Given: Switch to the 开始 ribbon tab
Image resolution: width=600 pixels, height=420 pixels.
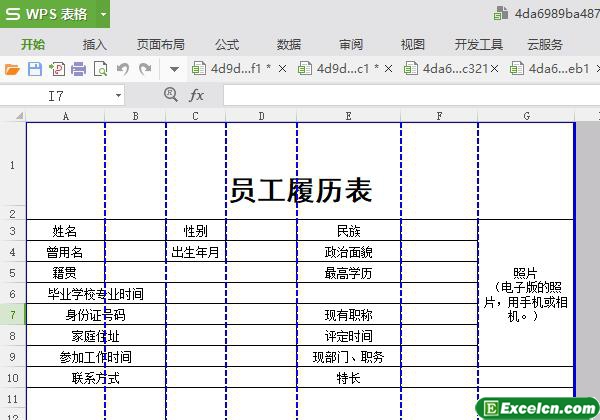Looking at the screenshot, I should pos(33,45).
